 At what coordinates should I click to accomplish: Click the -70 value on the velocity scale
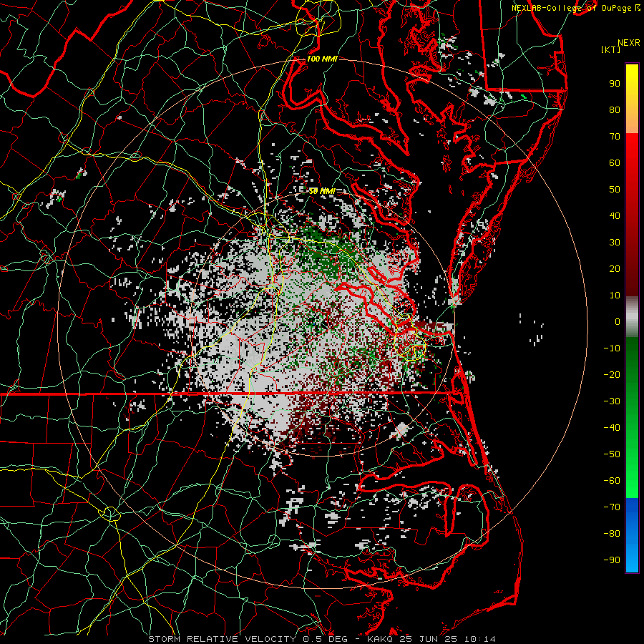pos(612,507)
